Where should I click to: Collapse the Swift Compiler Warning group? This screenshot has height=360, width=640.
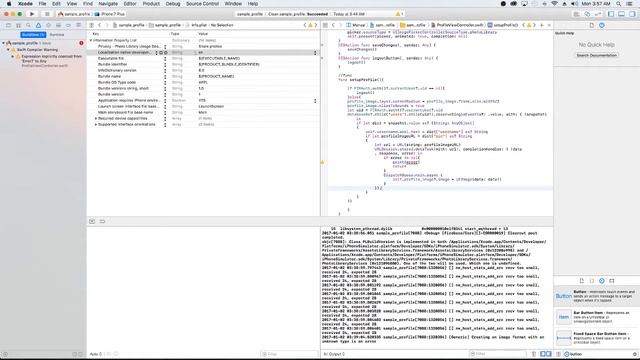pos(8,49)
